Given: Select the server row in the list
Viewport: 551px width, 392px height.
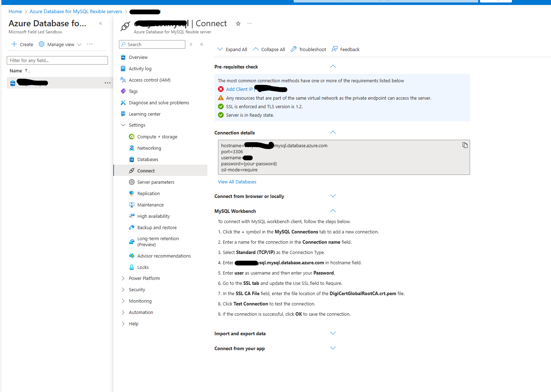Looking at the screenshot, I should (x=60, y=83).
